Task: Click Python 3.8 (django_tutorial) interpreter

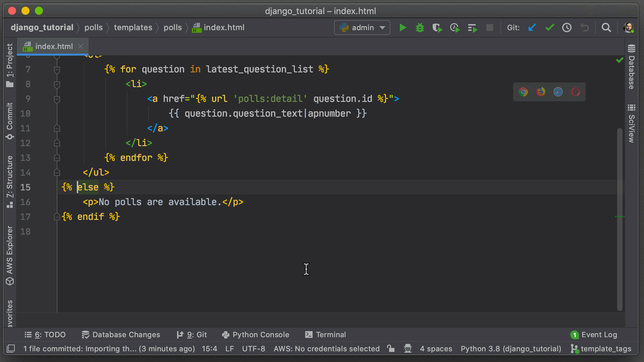Action: [511, 349]
